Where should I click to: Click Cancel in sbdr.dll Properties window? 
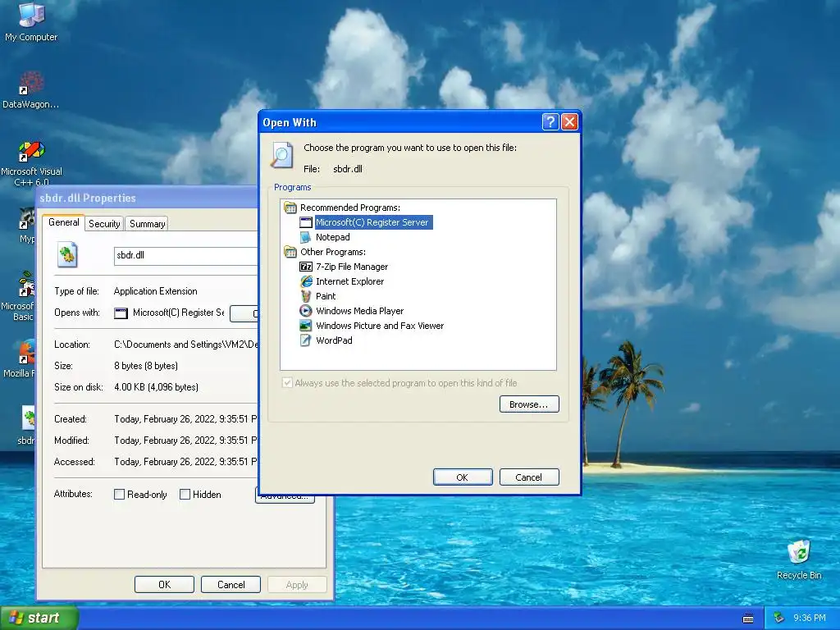click(231, 584)
